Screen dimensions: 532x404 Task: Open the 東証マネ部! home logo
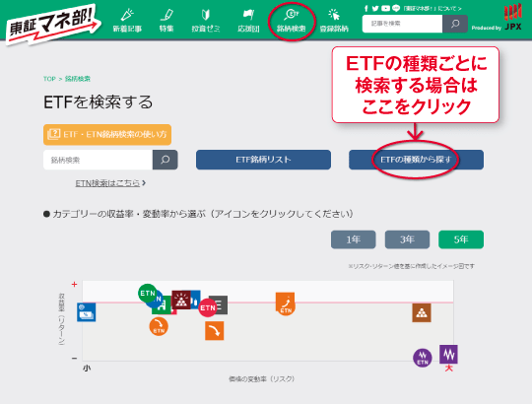pyautogui.click(x=53, y=25)
